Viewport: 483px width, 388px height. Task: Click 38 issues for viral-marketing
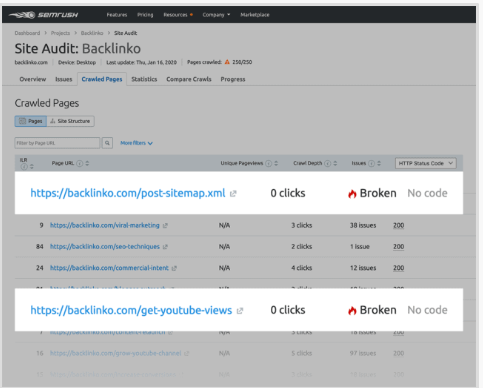pos(363,225)
